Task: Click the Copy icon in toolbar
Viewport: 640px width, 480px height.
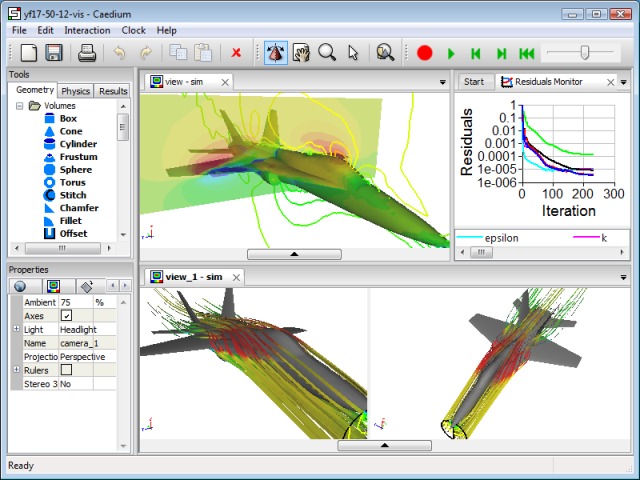Action: (178, 53)
